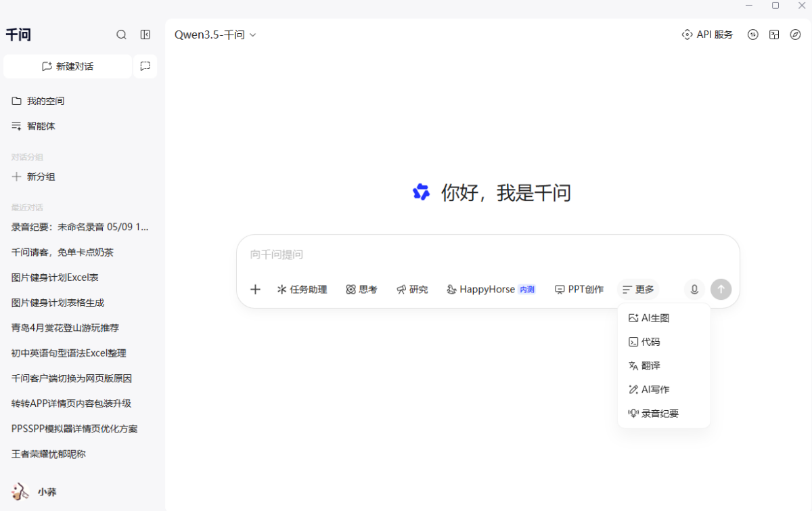Choose AI写作 from the menu
The height and width of the screenshot is (511, 812).
click(x=664, y=389)
